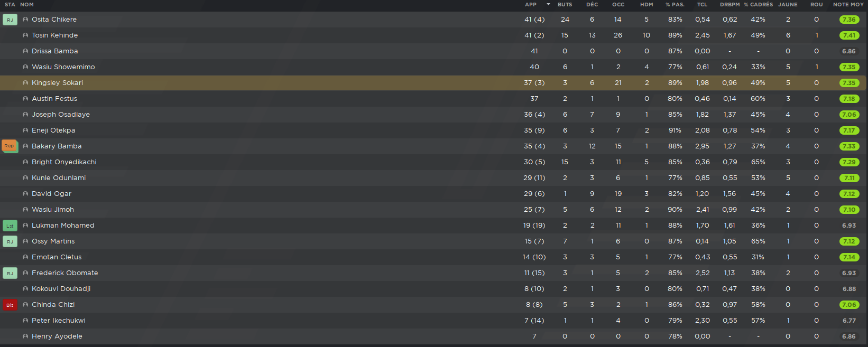Image resolution: width=868 pixels, height=347 pixels.
Task: Click the Rep status icon beside Bakary Bamba
Action: [x=10, y=146]
